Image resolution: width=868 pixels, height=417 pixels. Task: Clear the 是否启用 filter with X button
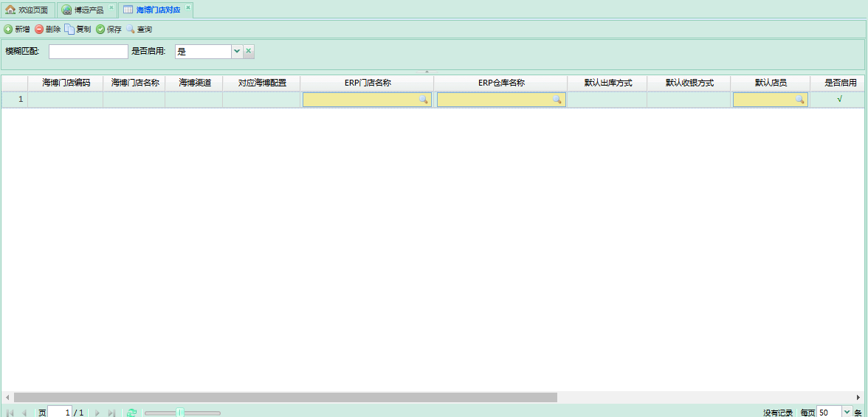(x=249, y=52)
